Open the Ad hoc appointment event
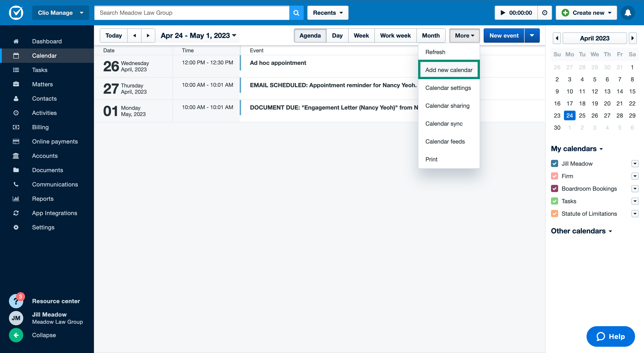 pos(278,63)
